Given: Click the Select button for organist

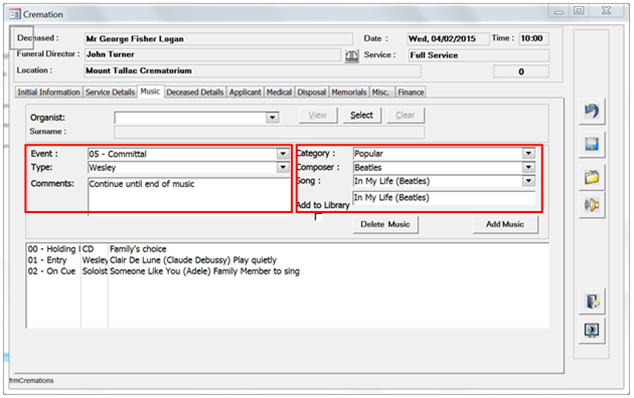Looking at the screenshot, I should 361,115.
